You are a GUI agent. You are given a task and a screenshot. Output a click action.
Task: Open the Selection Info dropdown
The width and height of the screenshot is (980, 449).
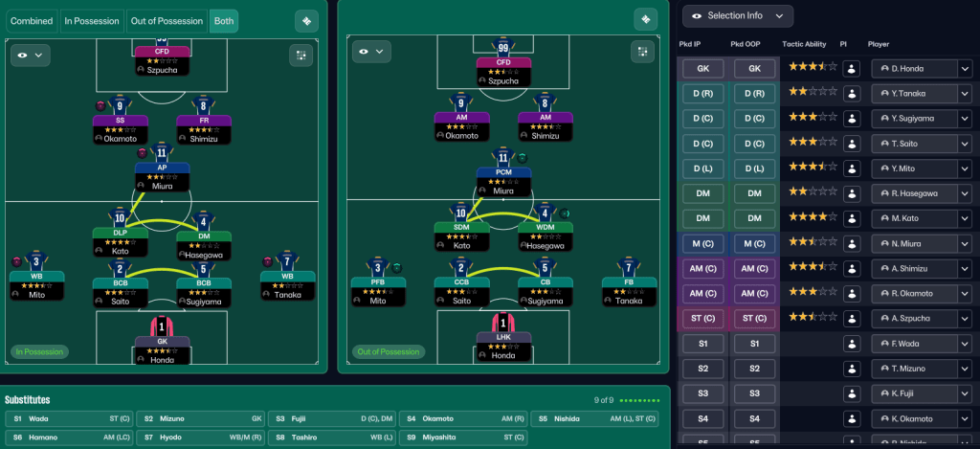coord(738,15)
